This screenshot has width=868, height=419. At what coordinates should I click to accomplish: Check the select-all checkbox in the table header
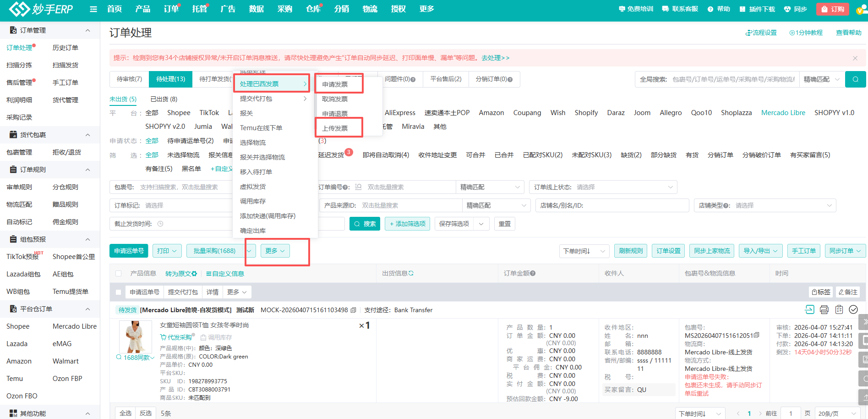click(x=119, y=274)
